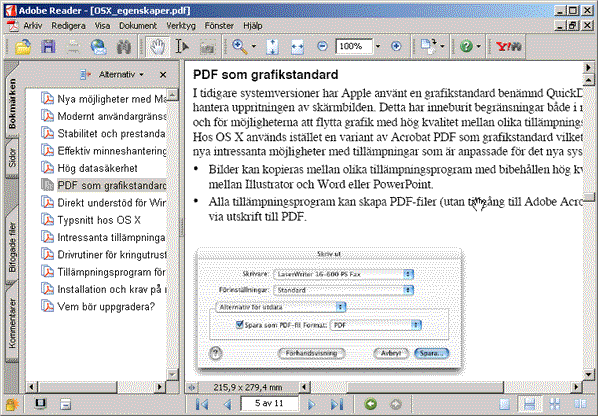Activate the Snapshot camera tool
This screenshot has width=598, height=416.
(x=207, y=47)
